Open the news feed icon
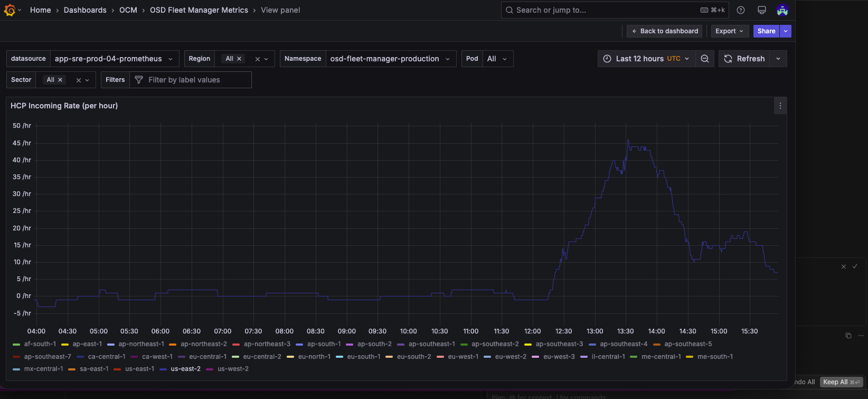The width and height of the screenshot is (868, 399). 761,10
